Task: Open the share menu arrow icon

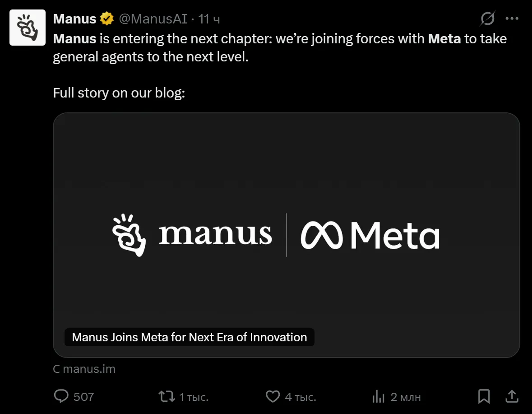Action: [512, 396]
